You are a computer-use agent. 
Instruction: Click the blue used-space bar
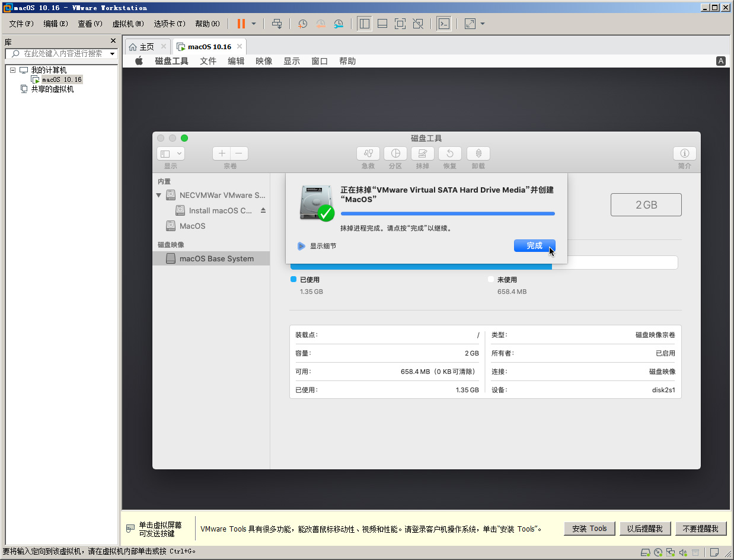421,266
